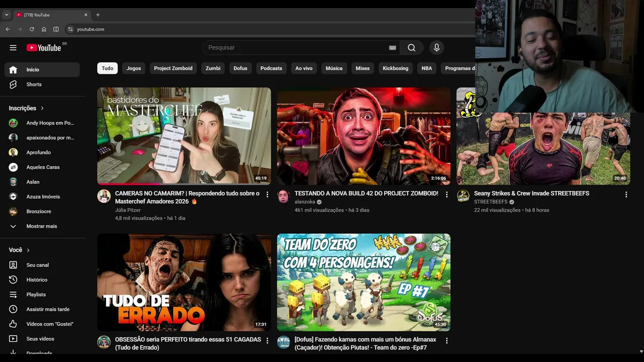Image resolution: width=644 pixels, height=362 pixels.
Task: Select the Jogos filter chip
Action: [134, 68]
